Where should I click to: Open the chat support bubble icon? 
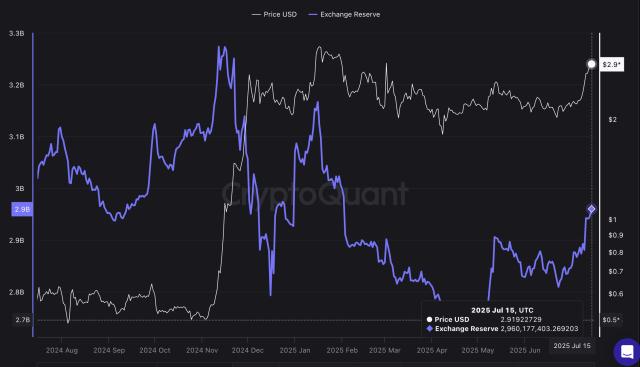[x=627, y=351]
